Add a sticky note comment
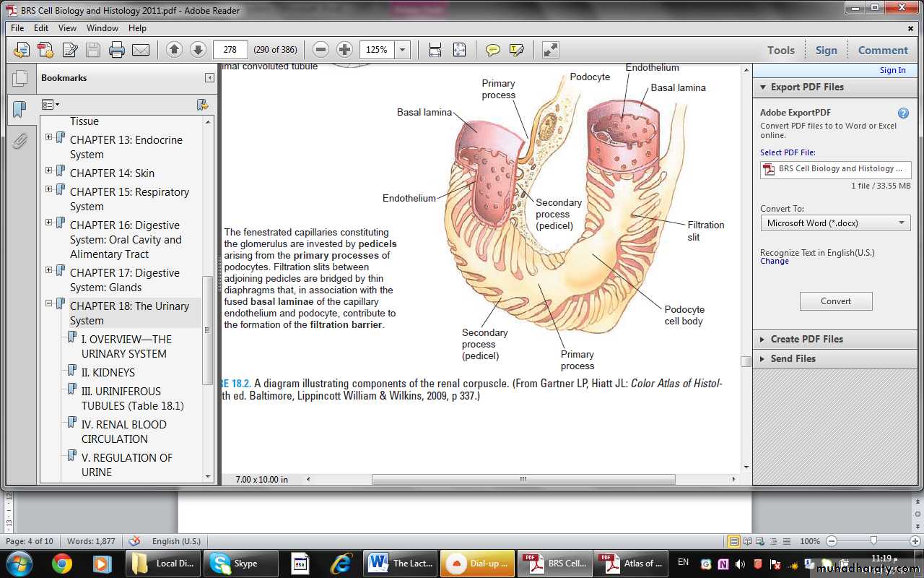 [x=493, y=50]
